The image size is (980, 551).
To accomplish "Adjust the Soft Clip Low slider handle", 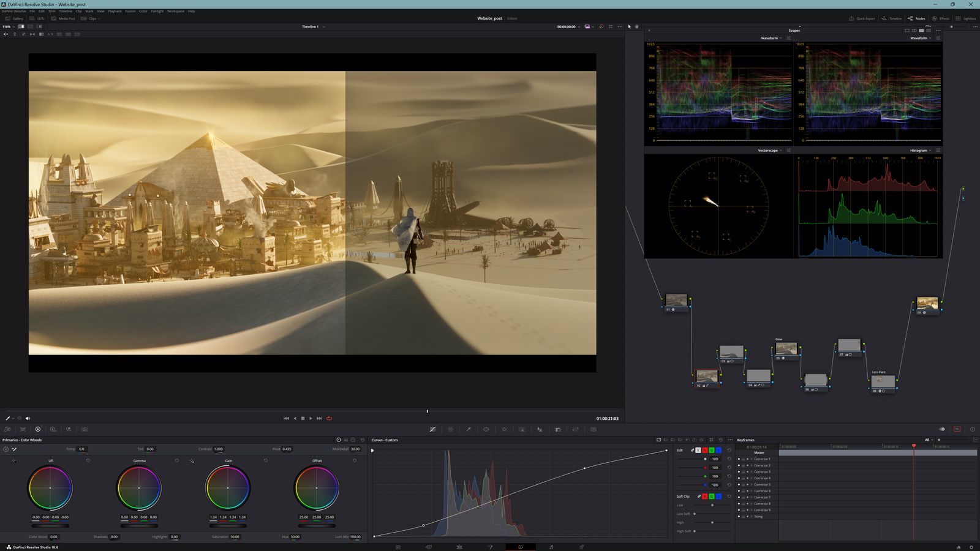I will (712, 505).
